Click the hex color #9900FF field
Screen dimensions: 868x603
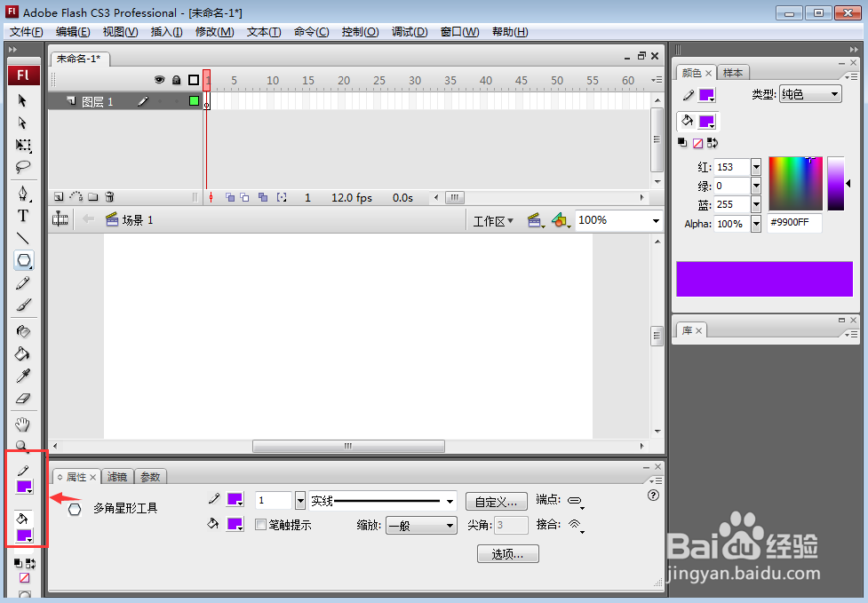click(794, 222)
